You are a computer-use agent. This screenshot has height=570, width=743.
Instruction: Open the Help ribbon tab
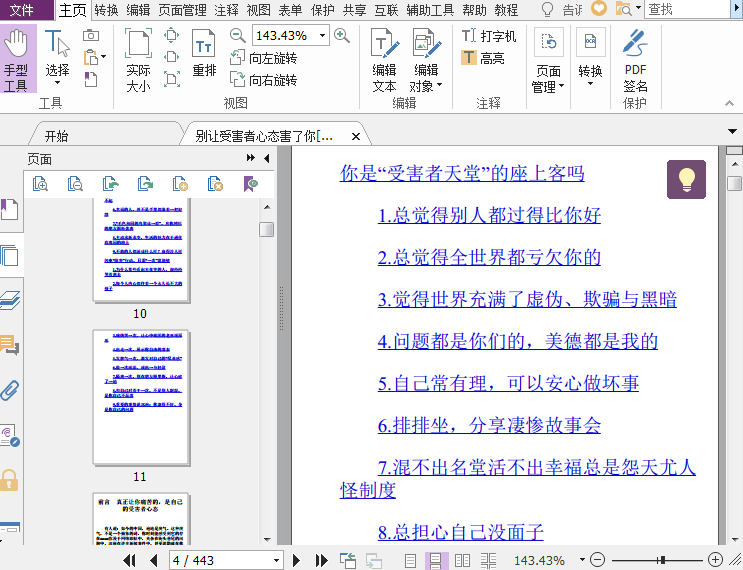[x=474, y=9]
